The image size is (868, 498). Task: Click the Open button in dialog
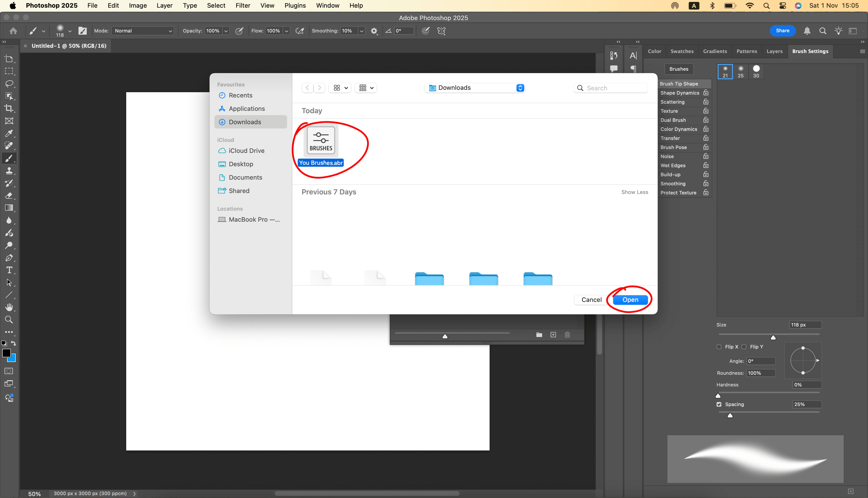[x=630, y=300]
